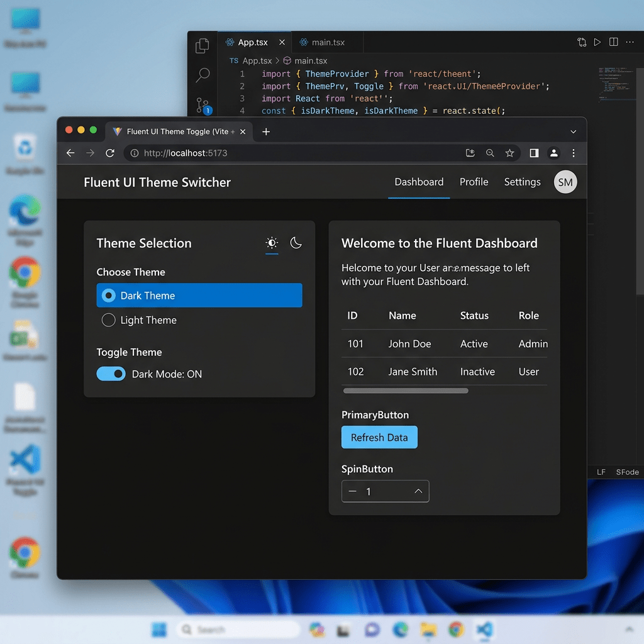Expand the browser tab search chevron
Screen dimensions: 644x644
pyautogui.click(x=574, y=132)
